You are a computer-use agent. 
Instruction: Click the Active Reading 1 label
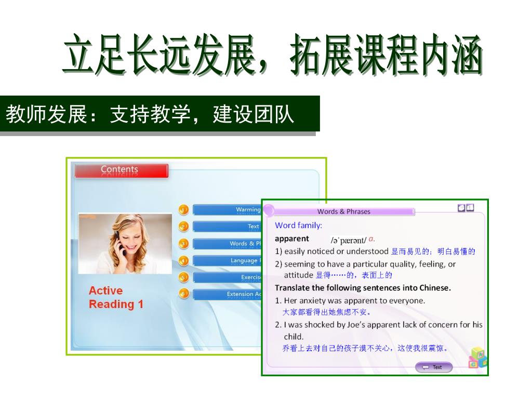116,297
